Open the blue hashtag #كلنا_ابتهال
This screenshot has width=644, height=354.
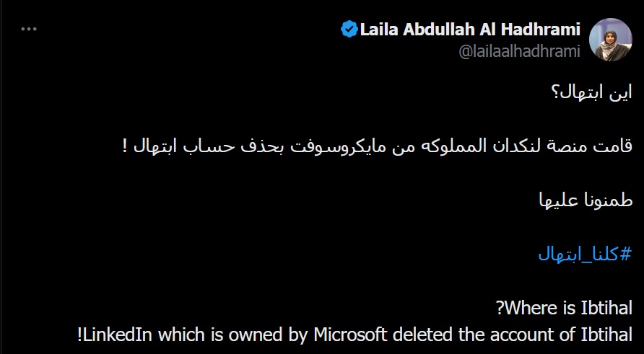pyautogui.click(x=585, y=255)
